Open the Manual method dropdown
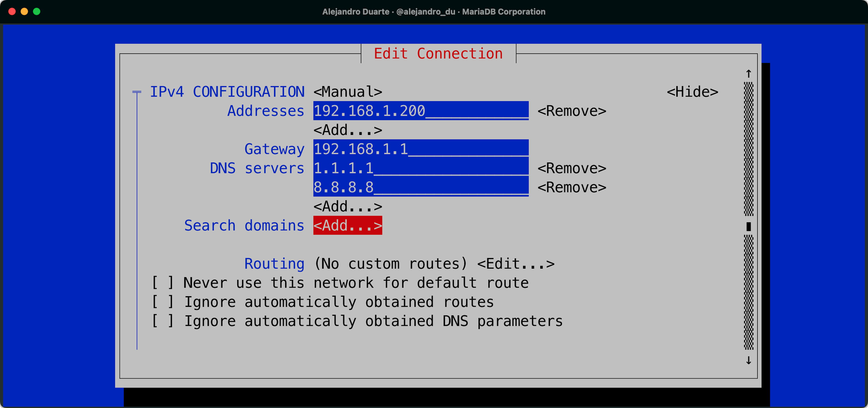868x408 pixels. click(x=347, y=92)
